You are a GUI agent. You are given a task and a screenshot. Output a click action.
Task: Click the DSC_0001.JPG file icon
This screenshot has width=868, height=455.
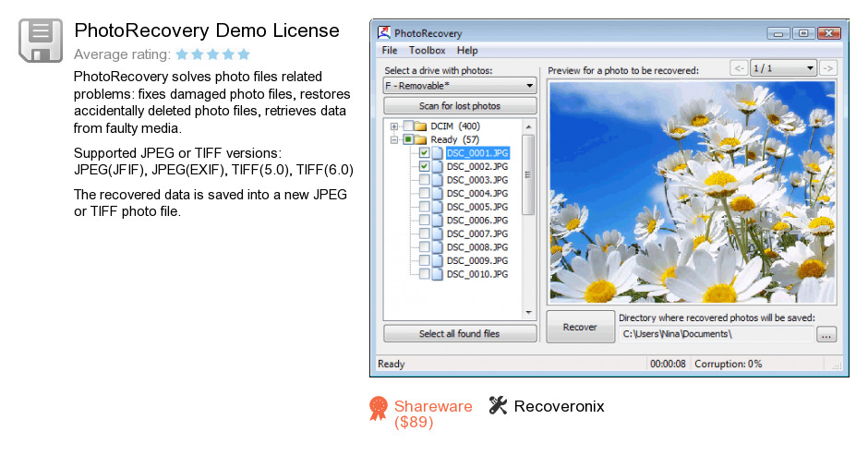pyautogui.click(x=438, y=153)
